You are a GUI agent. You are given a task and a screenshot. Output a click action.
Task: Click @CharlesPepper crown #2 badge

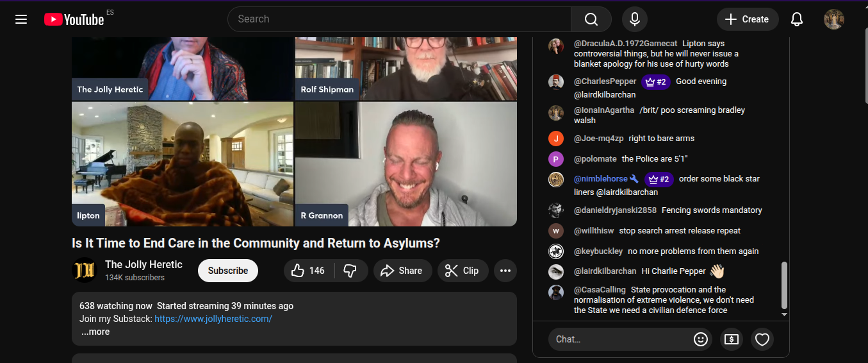click(x=656, y=81)
